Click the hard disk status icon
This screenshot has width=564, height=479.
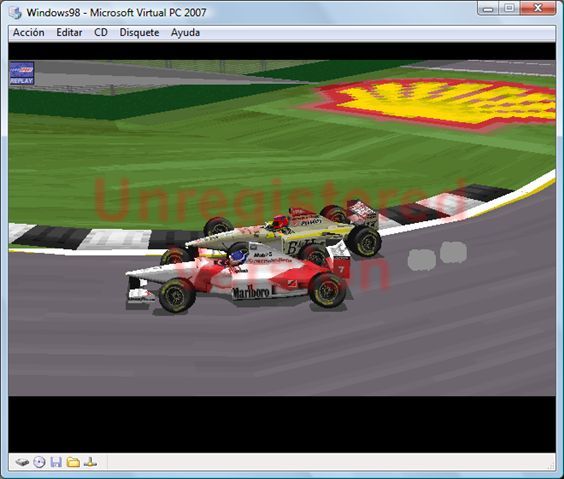pyautogui.click(x=22, y=462)
